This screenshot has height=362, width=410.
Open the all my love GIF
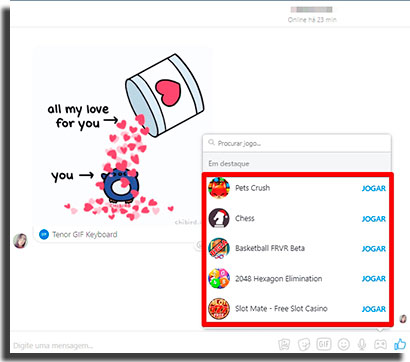(x=122, y=137)
